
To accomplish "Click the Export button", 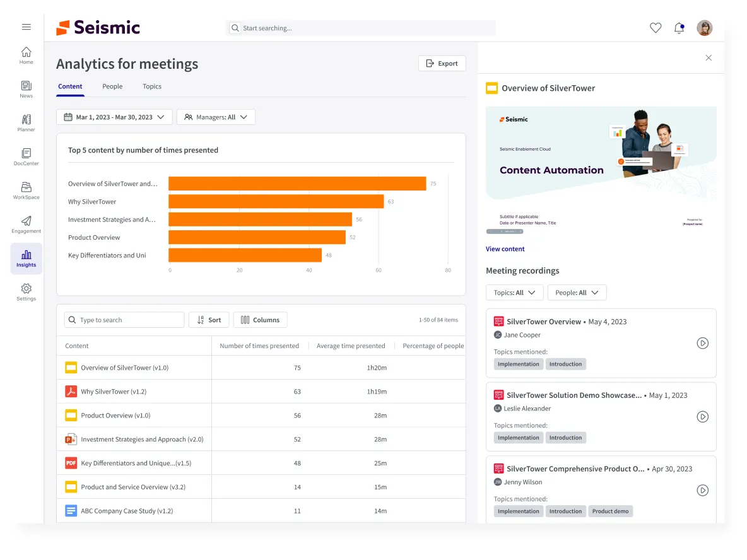I will (x=442, y=63).
